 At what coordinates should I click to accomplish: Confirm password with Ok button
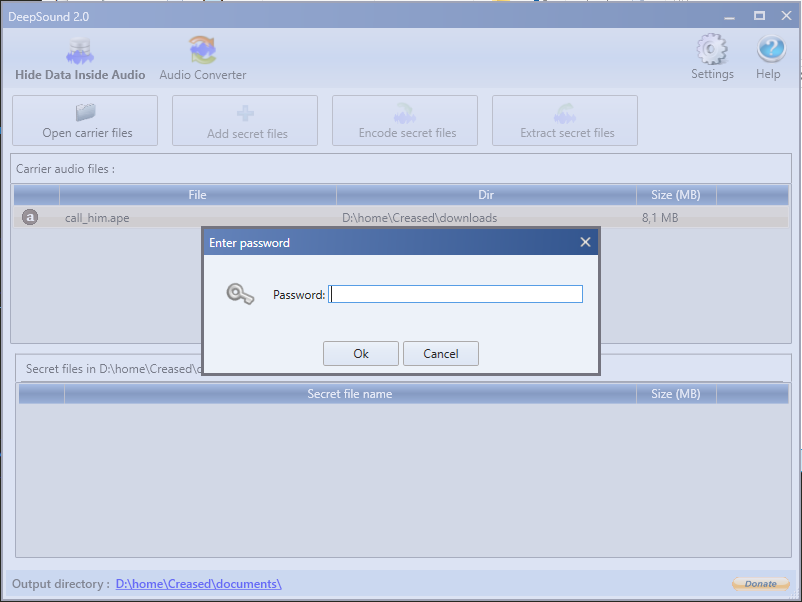pos(361,353)
